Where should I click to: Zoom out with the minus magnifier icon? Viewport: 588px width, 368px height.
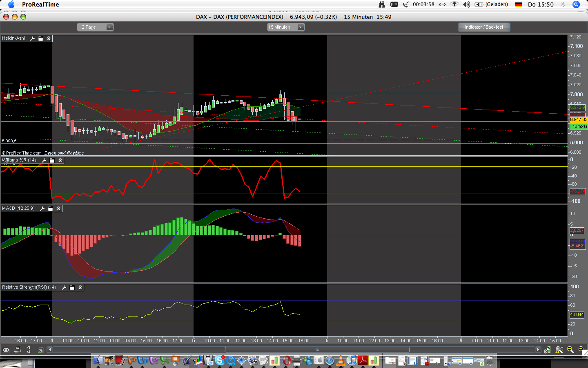[x=570, y=350]
